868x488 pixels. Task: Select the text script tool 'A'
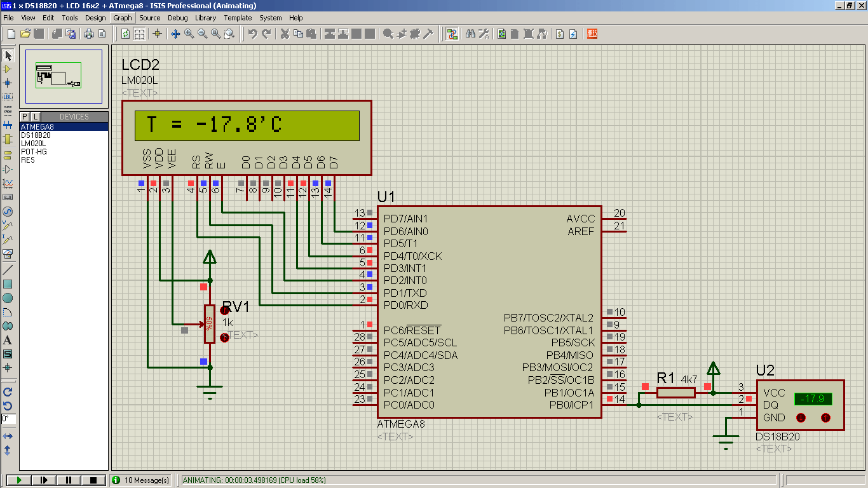pyautogui.click(x=8, y=340)
